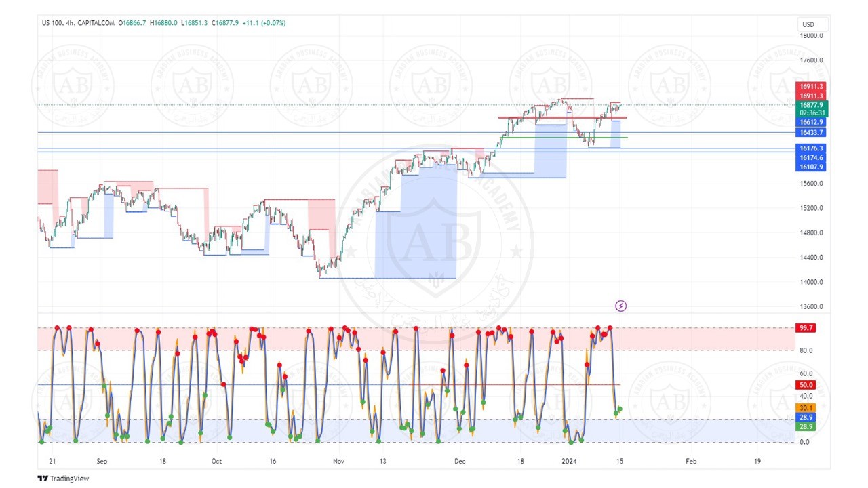
Task: Click the 40.0 oscillator axis tick
Action: (x=806, y=396)
